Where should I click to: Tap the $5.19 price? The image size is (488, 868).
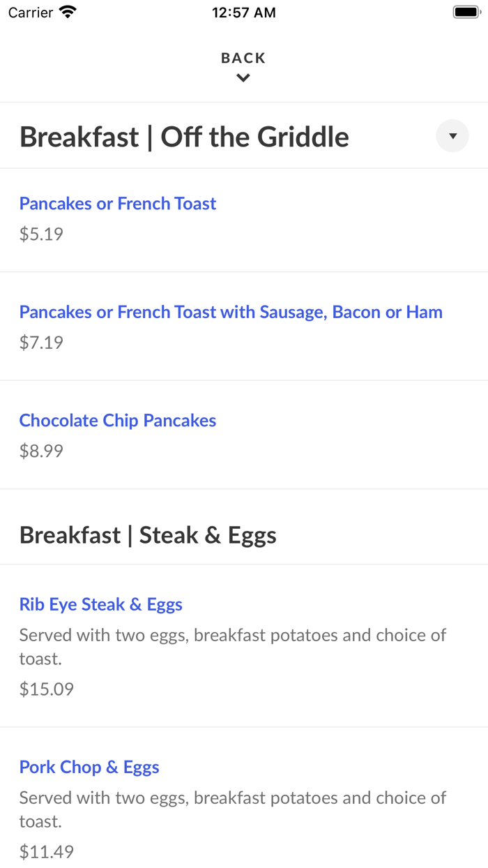(41, 234)
